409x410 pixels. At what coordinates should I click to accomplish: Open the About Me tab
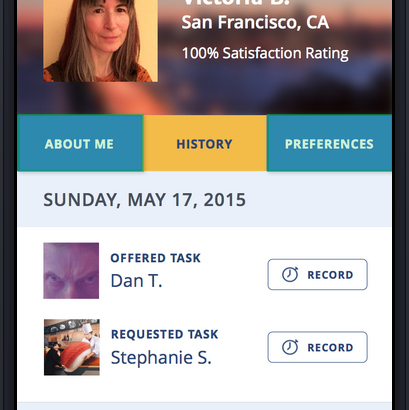[80, 143]
